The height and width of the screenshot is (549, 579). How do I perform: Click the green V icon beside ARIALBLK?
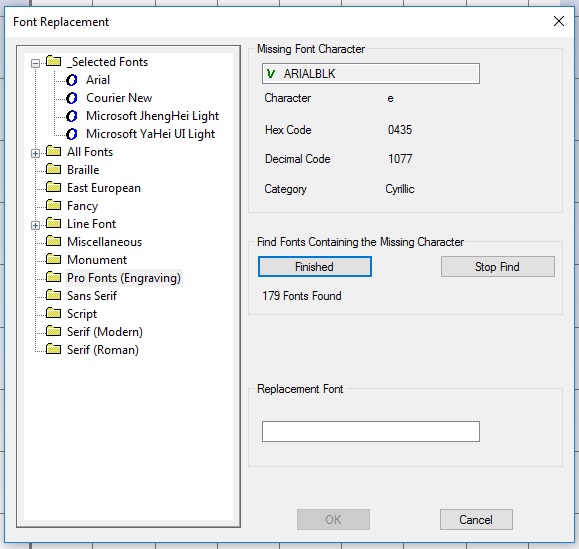271,74
